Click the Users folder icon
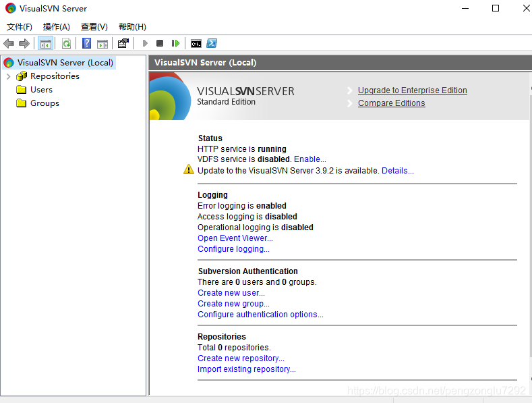Image resolution: width=532 pixels, height=403 pixels. point(22,90)
